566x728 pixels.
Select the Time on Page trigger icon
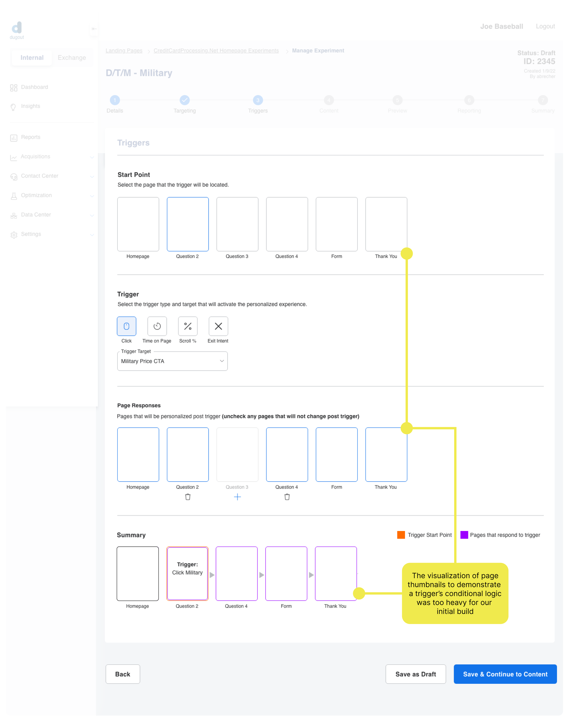(x=157, y=326)
